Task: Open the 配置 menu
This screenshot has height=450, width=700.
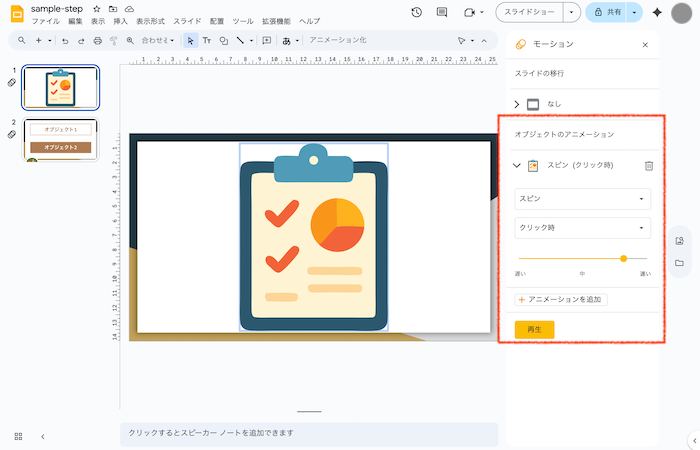Action: [x=217, y=21]
